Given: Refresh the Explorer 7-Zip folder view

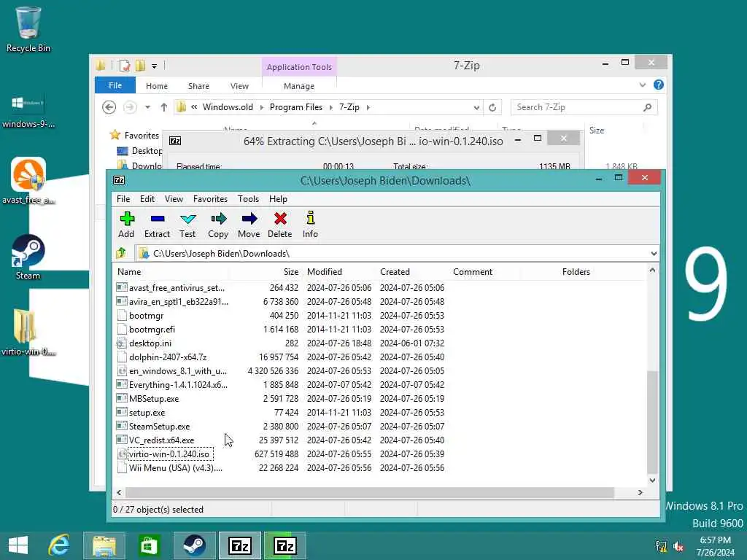Looking at the screenshot, I should (x=492, y=108).
